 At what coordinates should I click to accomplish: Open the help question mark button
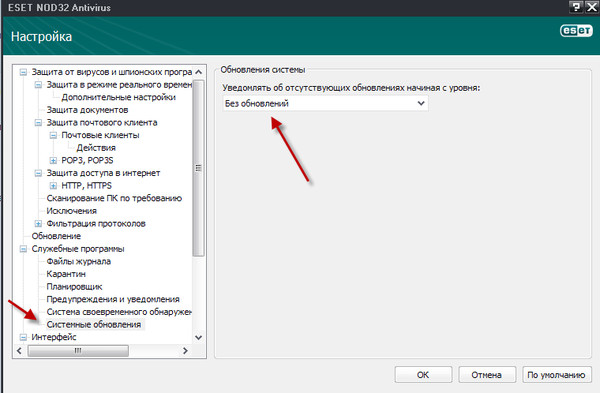coord(576,7)
